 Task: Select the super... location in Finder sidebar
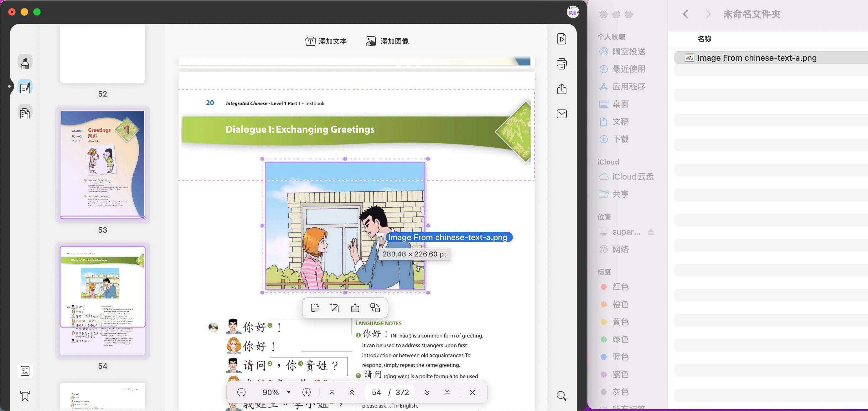pyautogui.click(x=620, y=231)
